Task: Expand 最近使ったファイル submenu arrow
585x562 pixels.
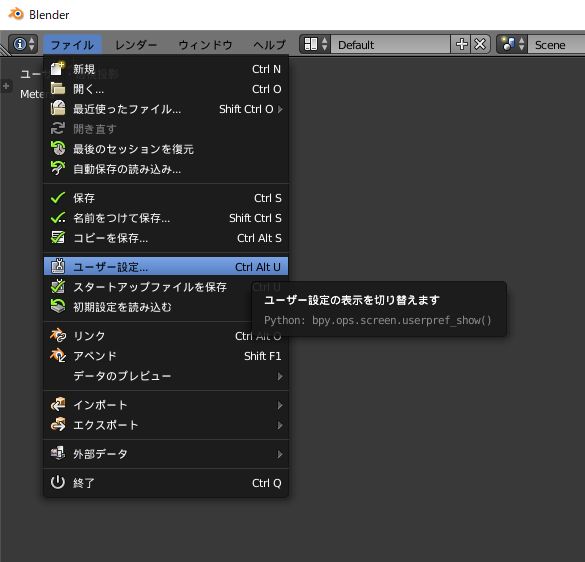Action: point(280,109)
